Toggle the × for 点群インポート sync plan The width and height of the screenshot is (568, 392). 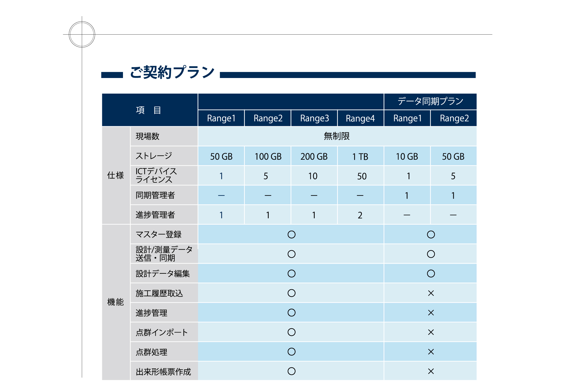430,332
